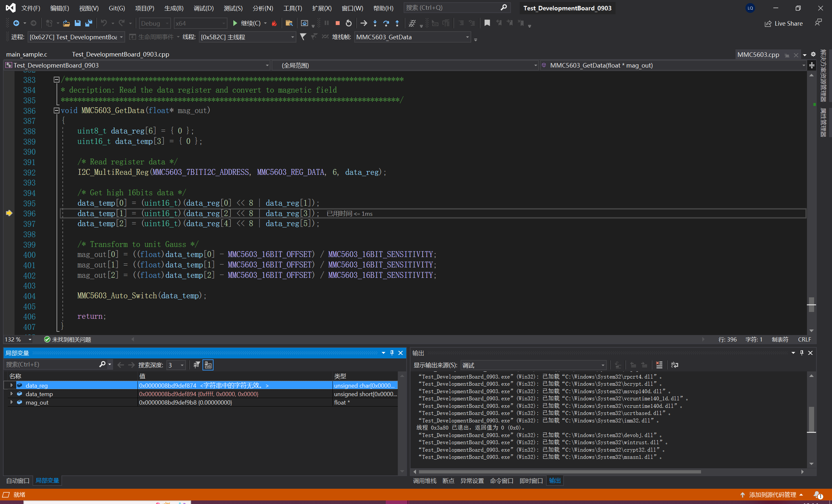The height and width of the screenshot is (504, 832).
Task: Step into the current statement
Action: pos(375,23)
